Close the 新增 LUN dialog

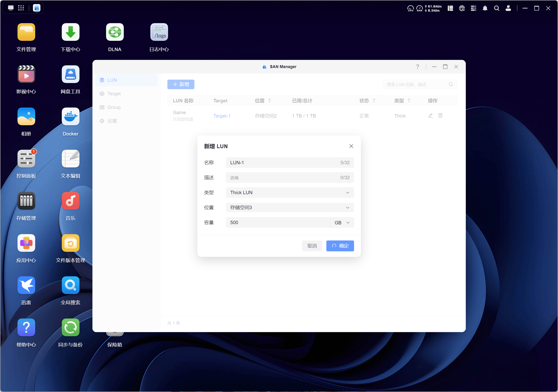coord(351,146)
